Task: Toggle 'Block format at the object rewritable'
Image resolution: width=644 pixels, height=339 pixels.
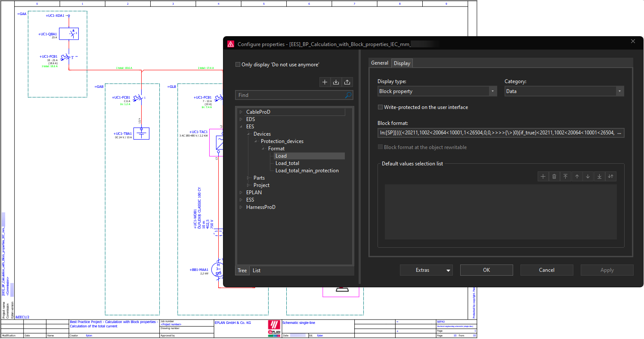Action: (x=380, y=146)
